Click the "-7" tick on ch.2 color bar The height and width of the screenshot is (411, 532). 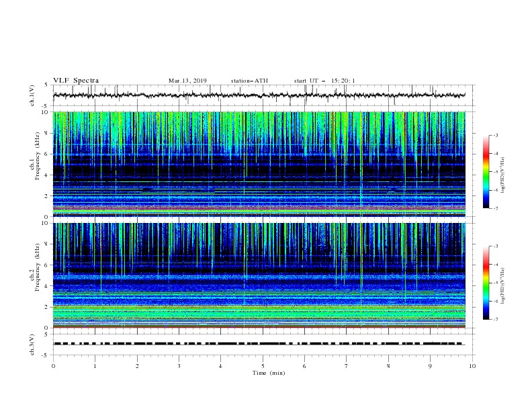[x=495, y=320]
